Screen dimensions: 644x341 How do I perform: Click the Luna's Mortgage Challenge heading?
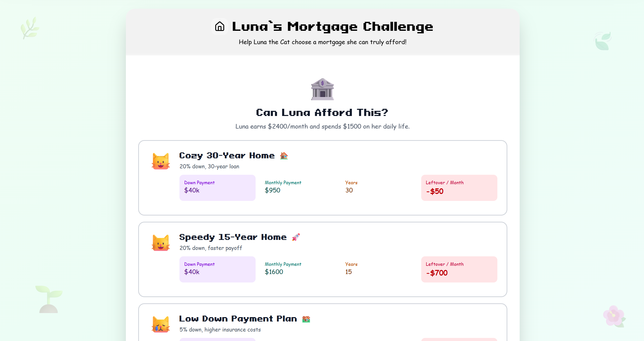(332, 27)
